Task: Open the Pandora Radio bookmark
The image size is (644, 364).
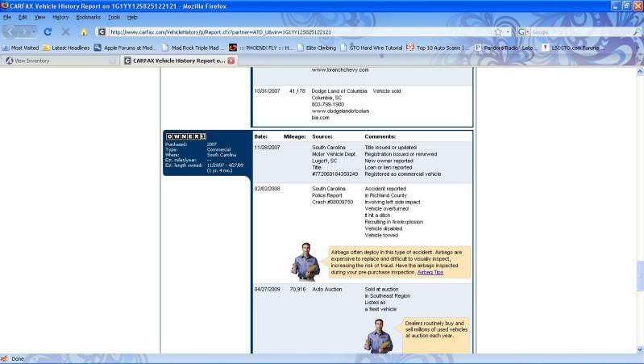Action: 505,48
